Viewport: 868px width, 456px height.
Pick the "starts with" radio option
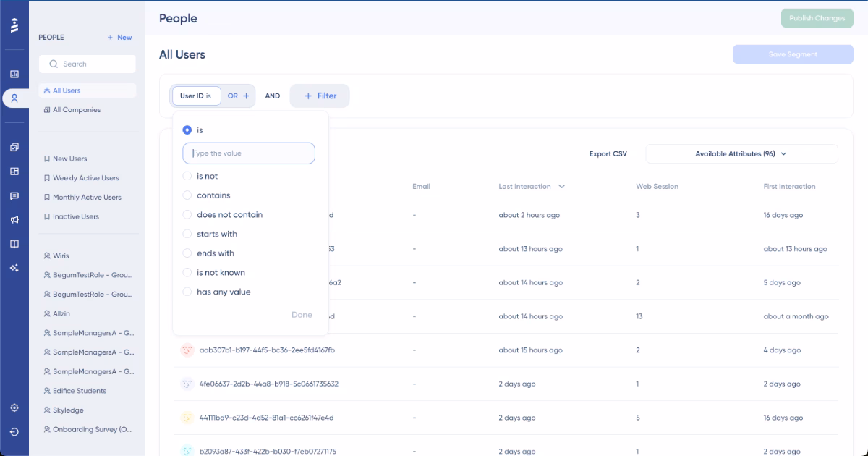coord(187,235)
